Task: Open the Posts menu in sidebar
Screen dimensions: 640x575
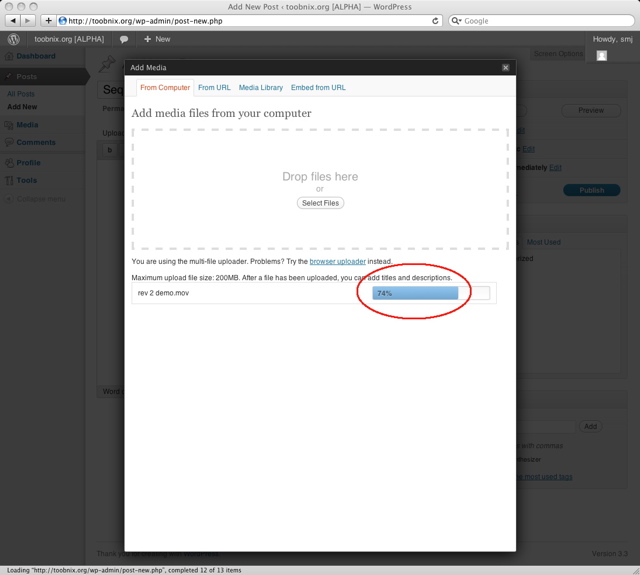Action: (27, 77)
